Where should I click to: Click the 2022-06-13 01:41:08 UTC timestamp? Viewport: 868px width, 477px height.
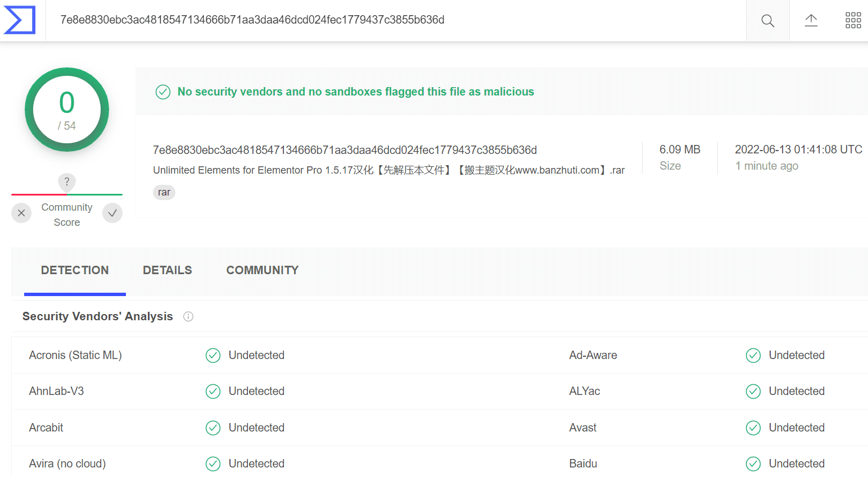tap(798, 149)
